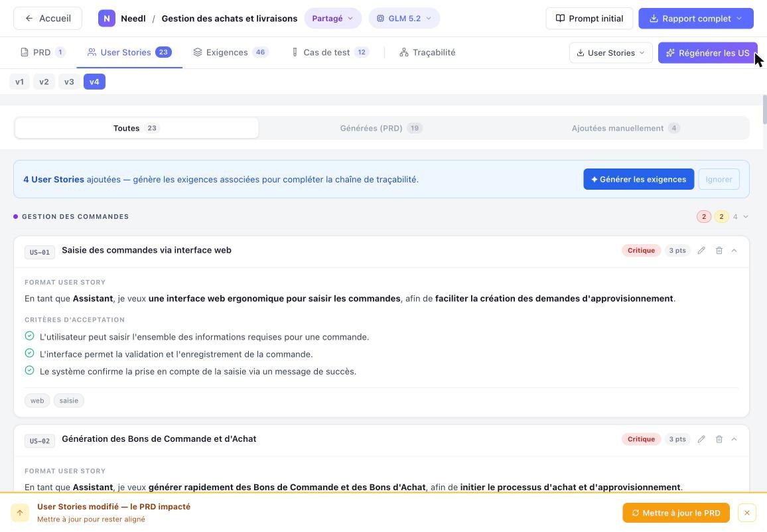Click the orange up-arrow icon in notification
Screen dimensions: 767x532
point(20,513)
